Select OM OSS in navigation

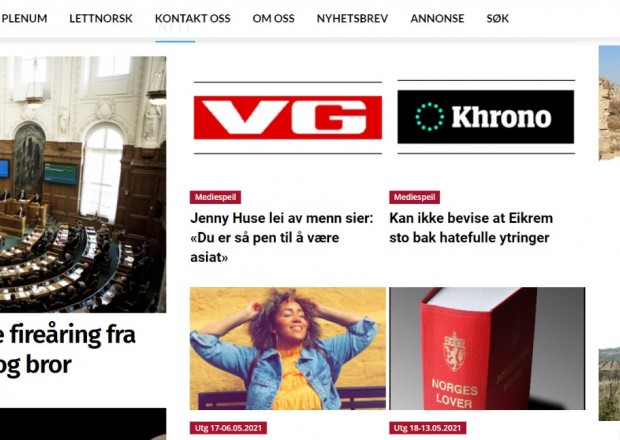pos(274,19)
